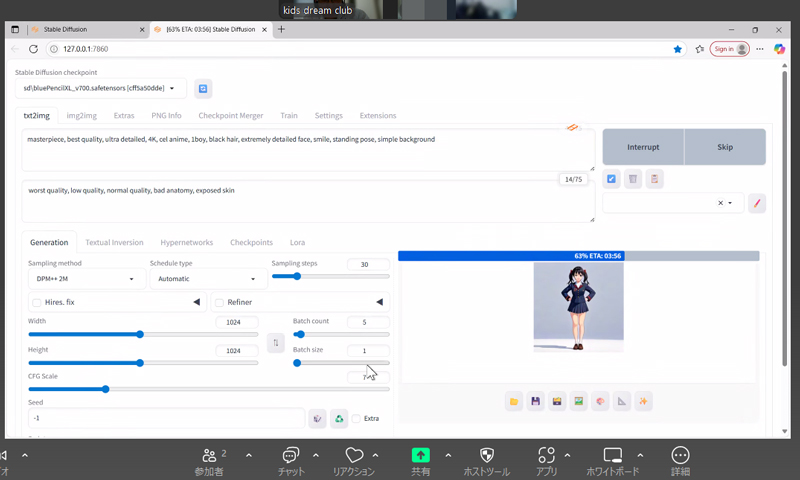This screenshot has height=480, width=800.
Task: Open the browser three-dot menu
Action: click(x=760, y=49)
